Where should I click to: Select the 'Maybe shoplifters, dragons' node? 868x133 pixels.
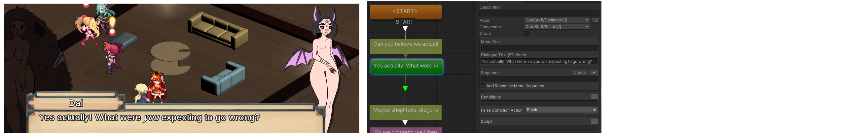point(405,113)
